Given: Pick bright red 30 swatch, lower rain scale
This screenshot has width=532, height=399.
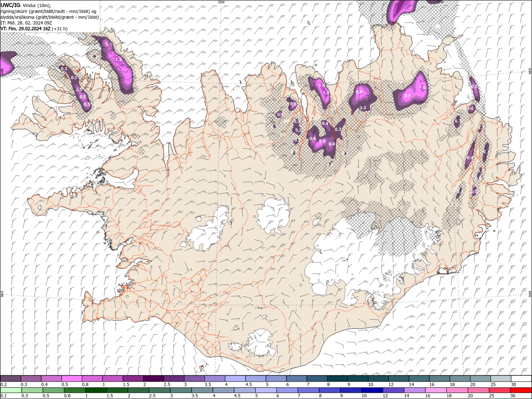Looking at the screenshot, I should coord(520,390).
